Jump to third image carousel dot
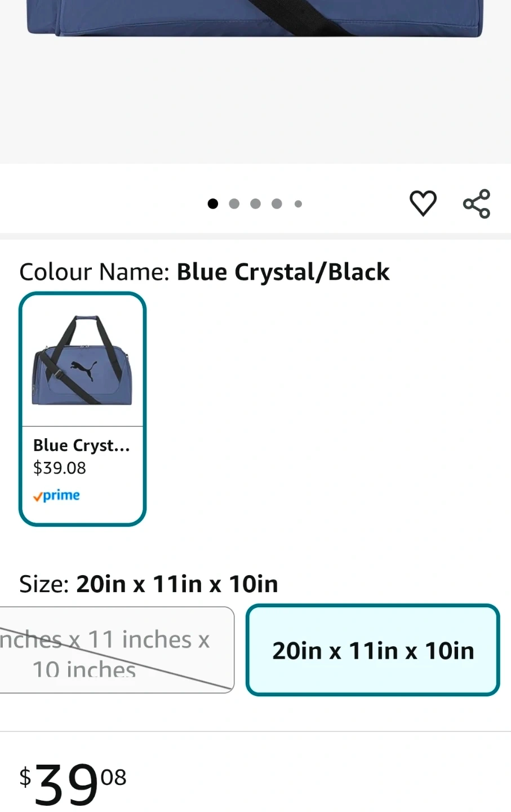 tap(255, 204)
